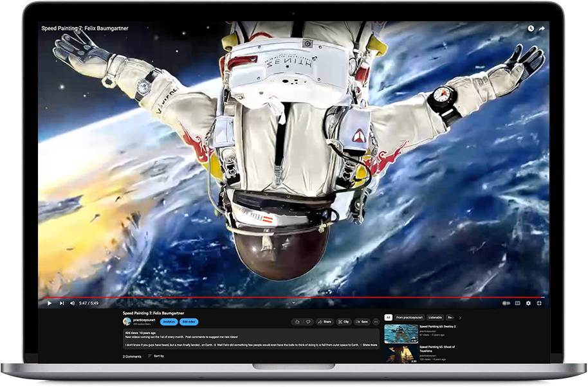Click the Edit video button
Viewport: 588px width, 387px height.
click(188, 322)
